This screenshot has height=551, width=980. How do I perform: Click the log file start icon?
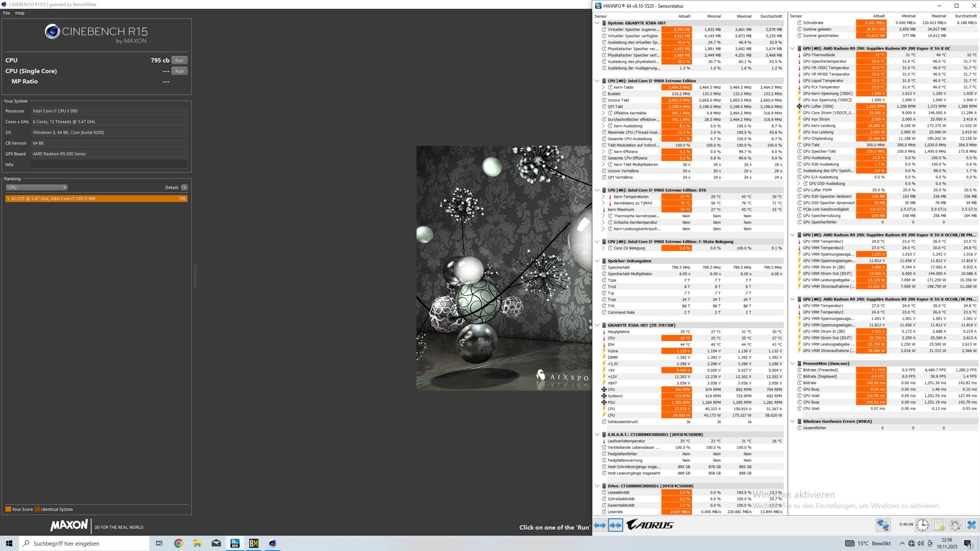pos(939,525)
